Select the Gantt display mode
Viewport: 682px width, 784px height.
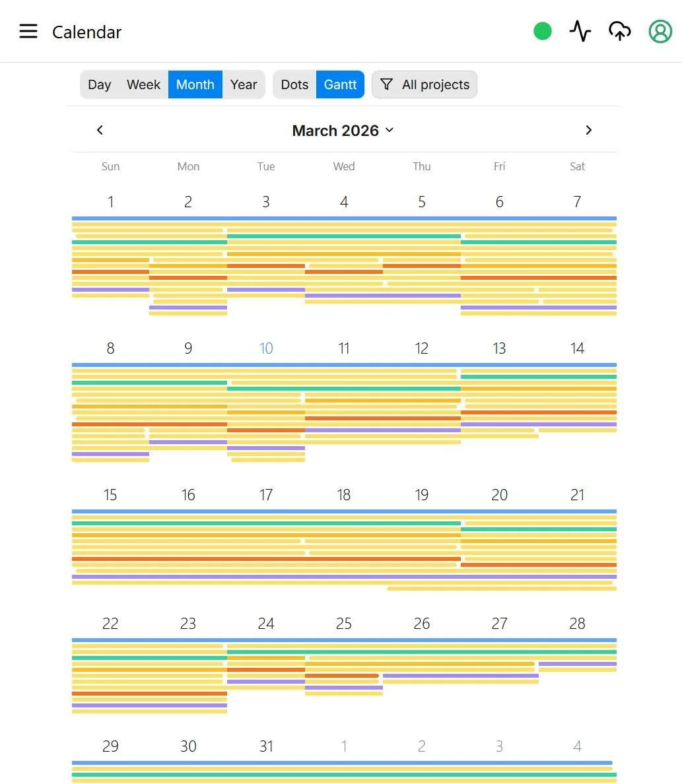pos(340,84)
